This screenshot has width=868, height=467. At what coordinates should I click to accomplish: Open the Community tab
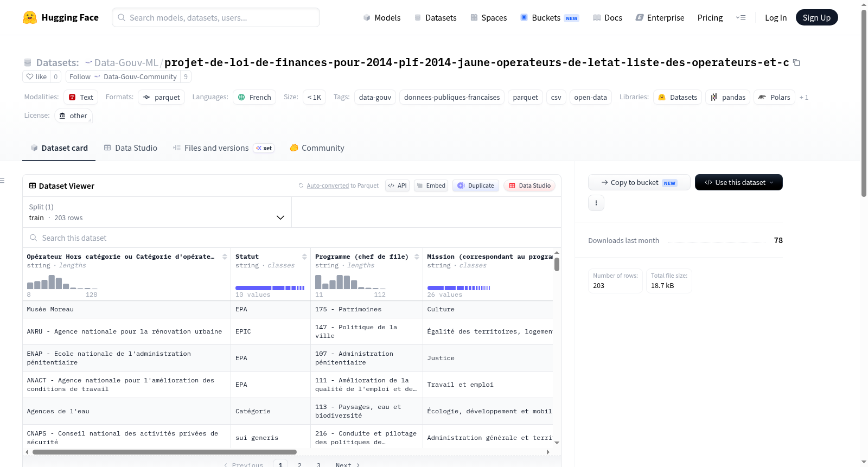[x=317, y=148]
